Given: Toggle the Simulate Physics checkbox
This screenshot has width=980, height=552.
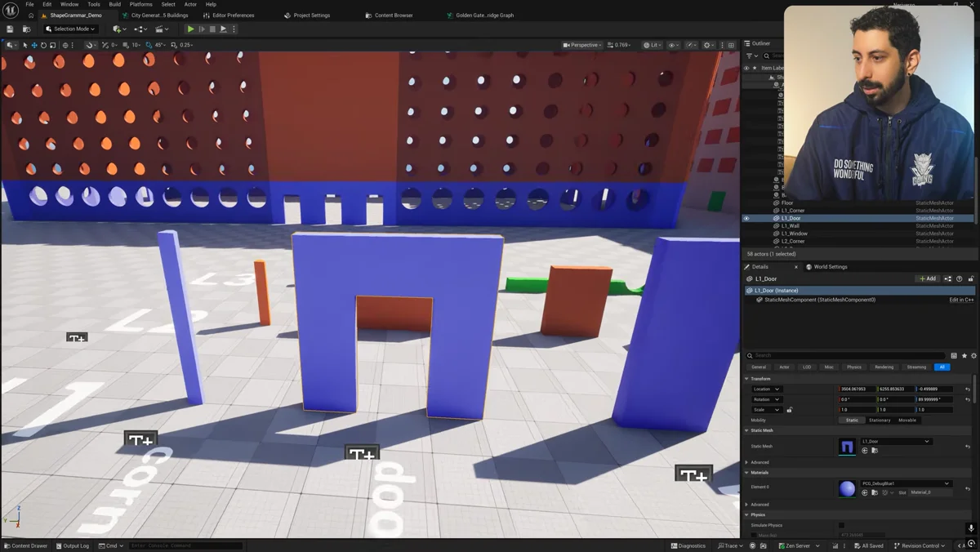Looking at the screenshot, I should [x=841, y=525].
